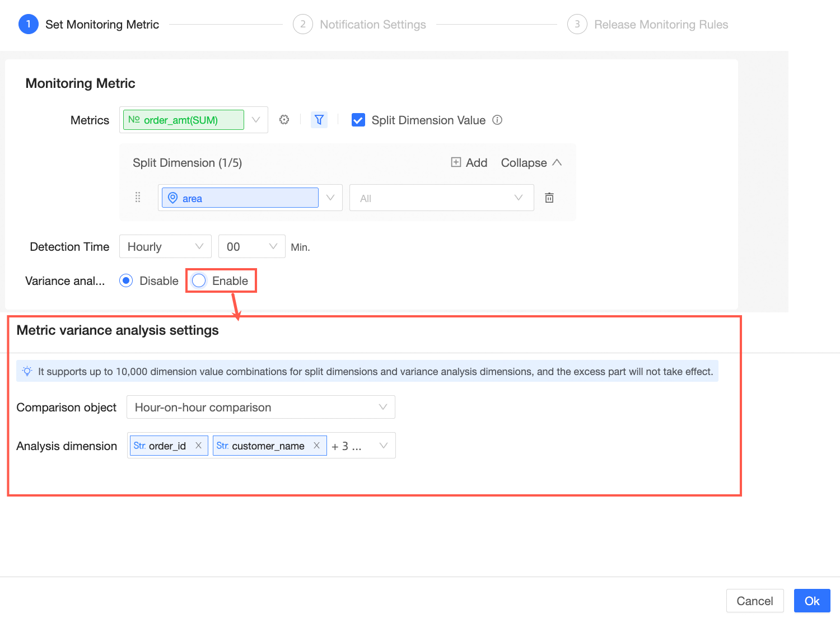Confirm with the Ok button
Screen dimensions: 840x618
tap(812, 601)
